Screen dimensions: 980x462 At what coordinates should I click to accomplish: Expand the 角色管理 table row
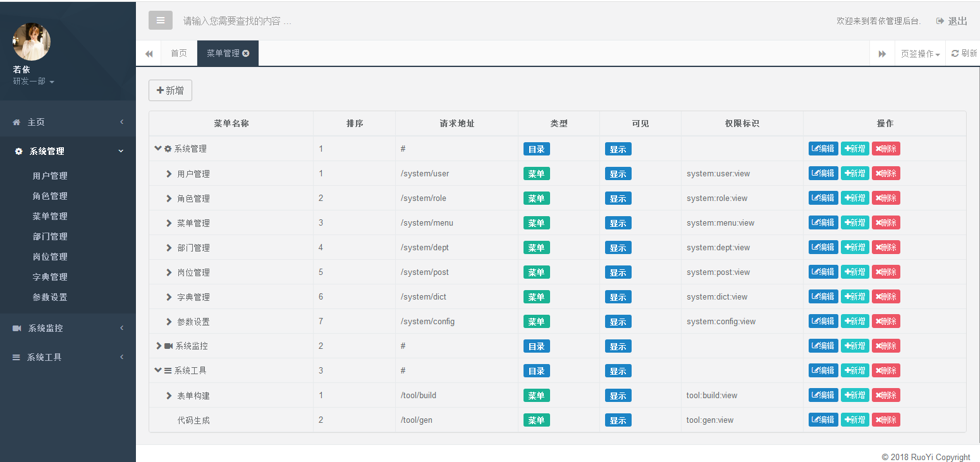pos(169,198)
